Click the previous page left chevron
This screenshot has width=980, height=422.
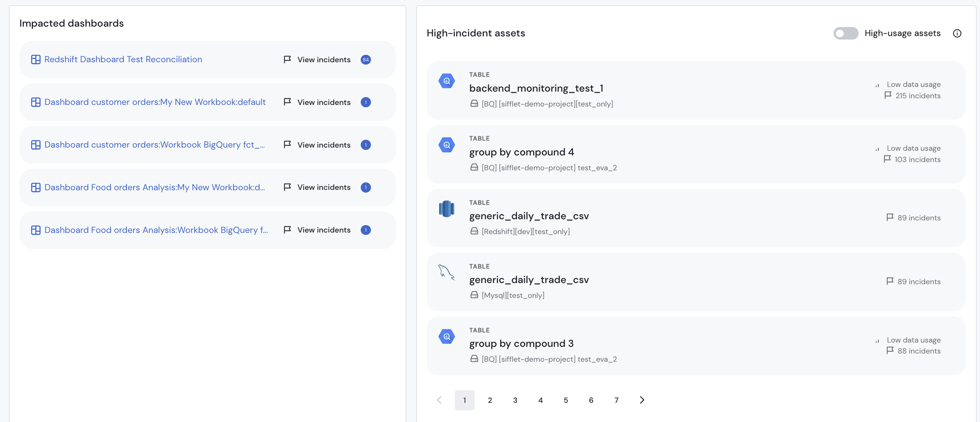pos(439,400)
